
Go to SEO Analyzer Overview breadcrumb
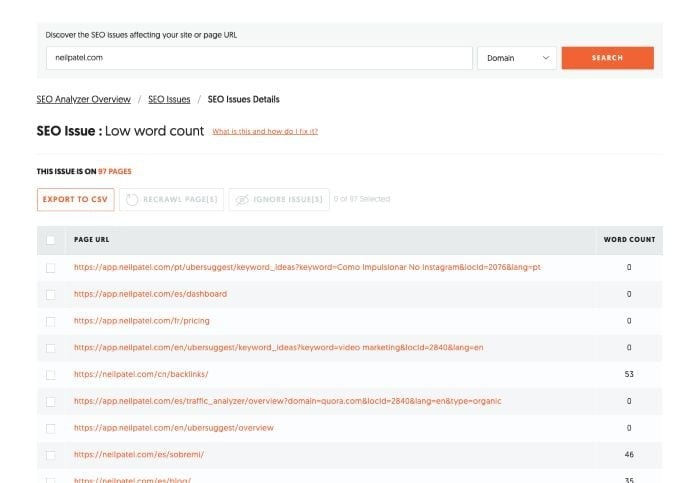pyautogui.click(x=83, y=99)
